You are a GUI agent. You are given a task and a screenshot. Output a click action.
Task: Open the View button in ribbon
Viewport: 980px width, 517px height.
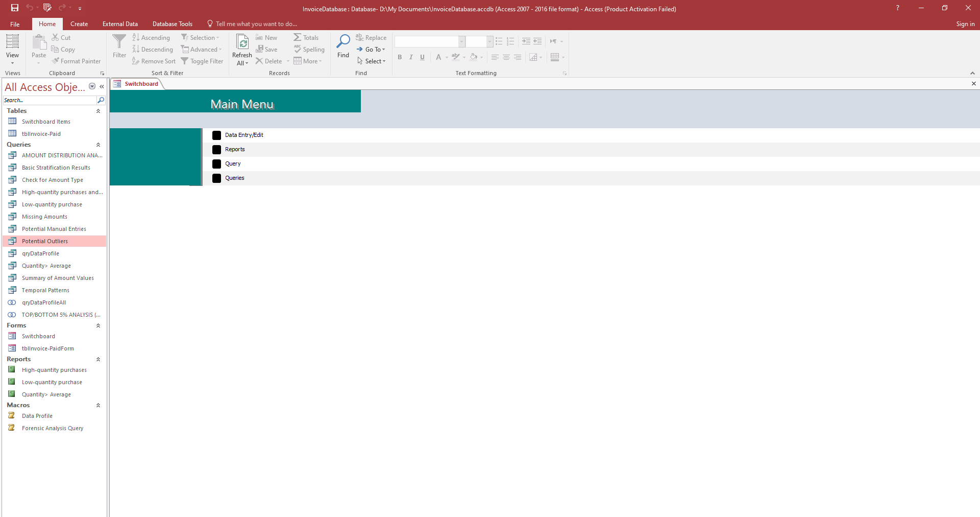[12, 50]
